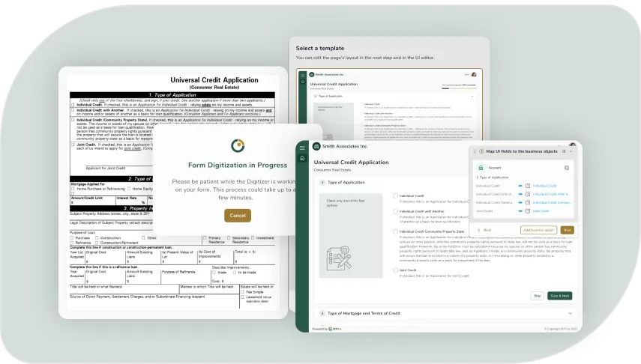Check the Investment property box
Image resolution: width=641 pixels, height=364 pixels.
coord(253,237)
